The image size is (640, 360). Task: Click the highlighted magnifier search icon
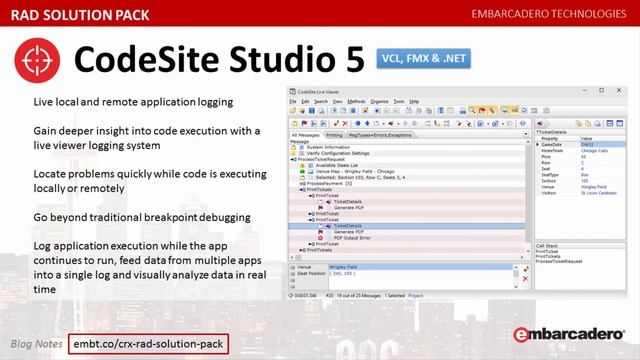coord(472,111)
